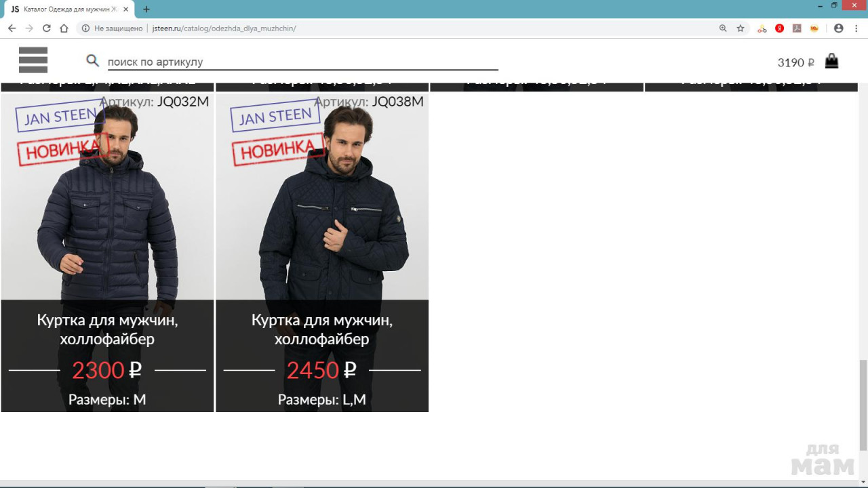The height and width of the screenshot is (488, 868).
Task: Click the Yandex extension icon
Action: point(780,28)
